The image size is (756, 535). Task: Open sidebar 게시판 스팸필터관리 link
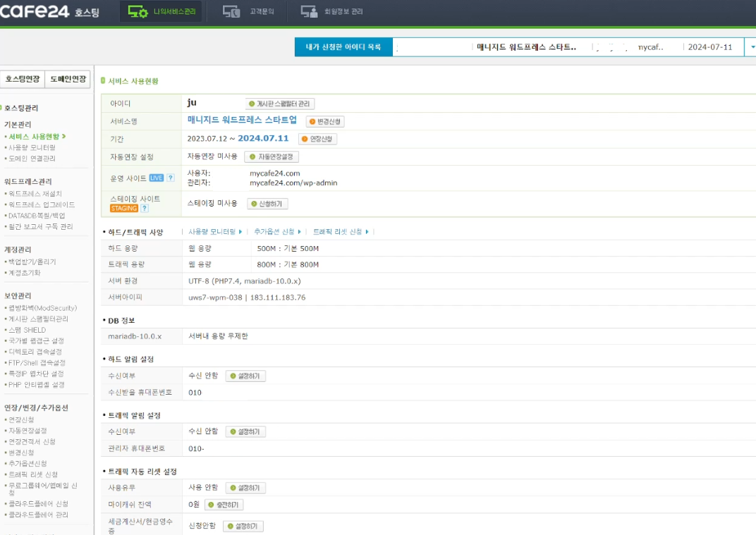pos(38,319)
